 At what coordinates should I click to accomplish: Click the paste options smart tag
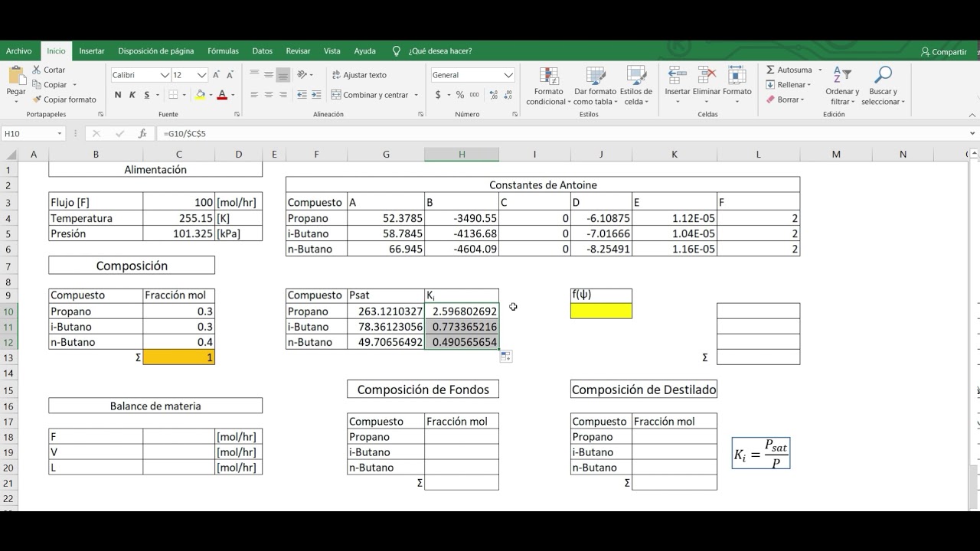tap(507, 357)
